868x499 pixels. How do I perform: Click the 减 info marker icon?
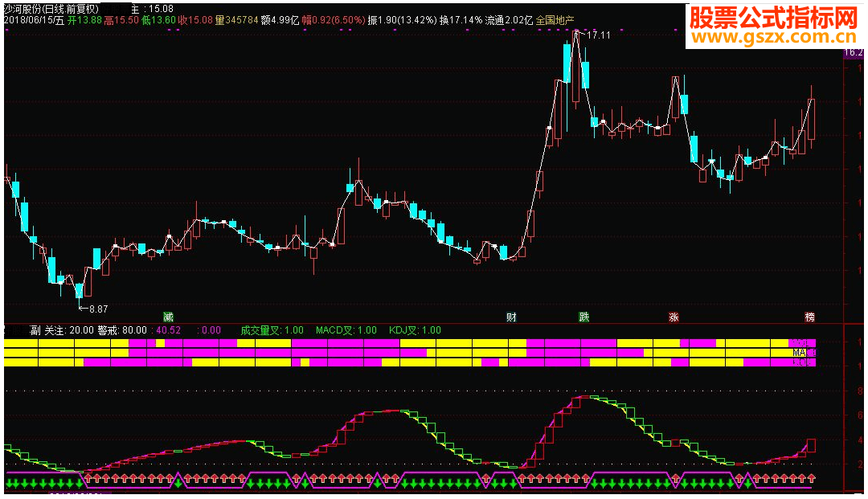(168, 317)
